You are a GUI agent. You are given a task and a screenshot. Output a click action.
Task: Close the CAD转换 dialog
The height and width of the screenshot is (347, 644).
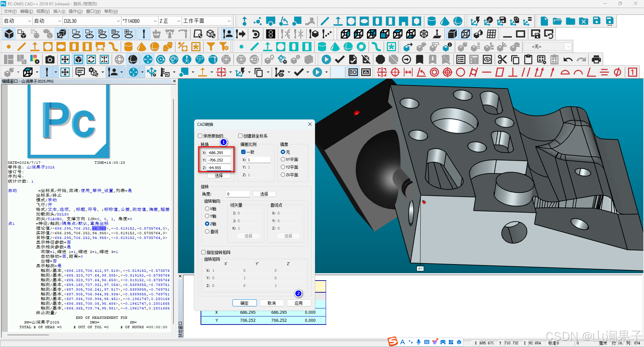[310, 124]
